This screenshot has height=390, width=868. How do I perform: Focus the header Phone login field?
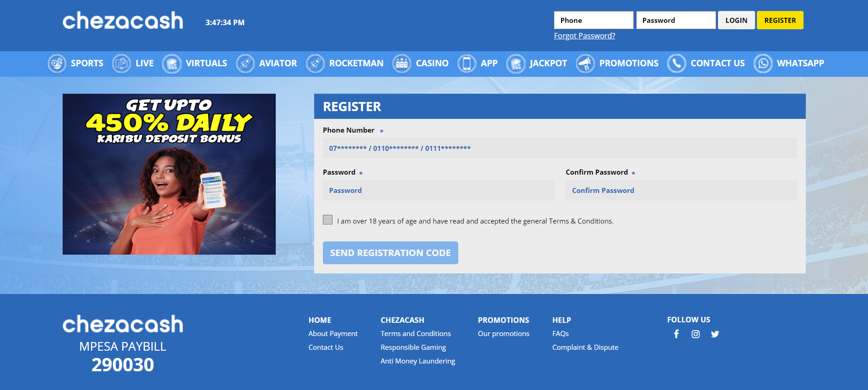594,20
